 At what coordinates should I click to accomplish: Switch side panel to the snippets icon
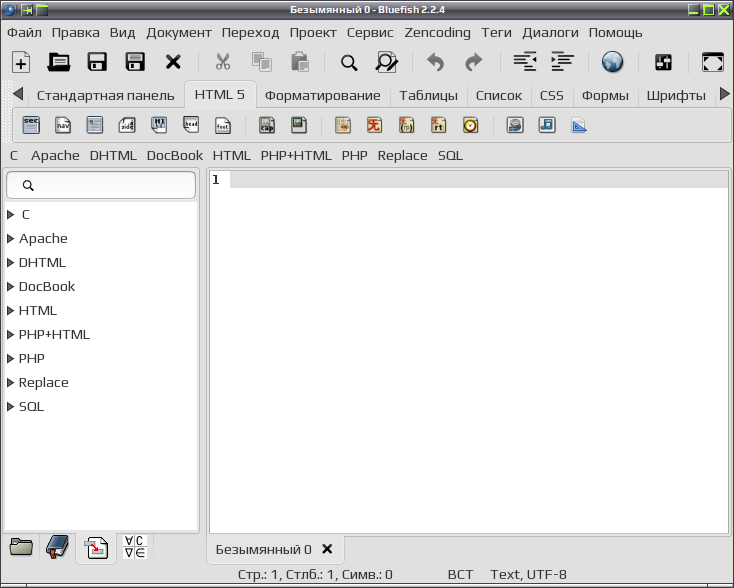point(96,548)
